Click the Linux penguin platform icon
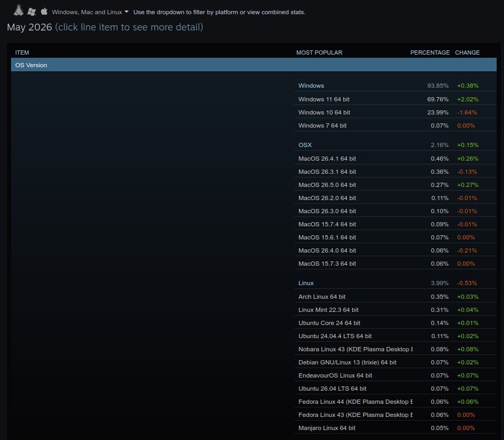This screenshot has width=504, height=440. tap(18, 11)
